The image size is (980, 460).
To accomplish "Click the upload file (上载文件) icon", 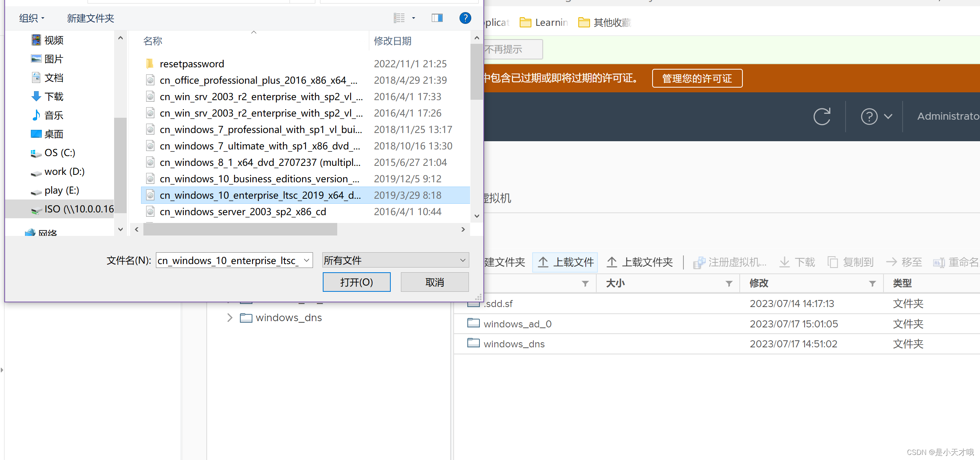I will click(x=543, y=262).
